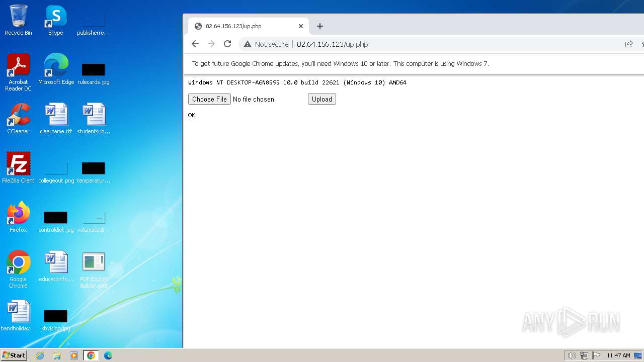This screenshot has width=644, height=362.
Task: Click the volume speaker tray icon
Action: [x=572, y=355]
